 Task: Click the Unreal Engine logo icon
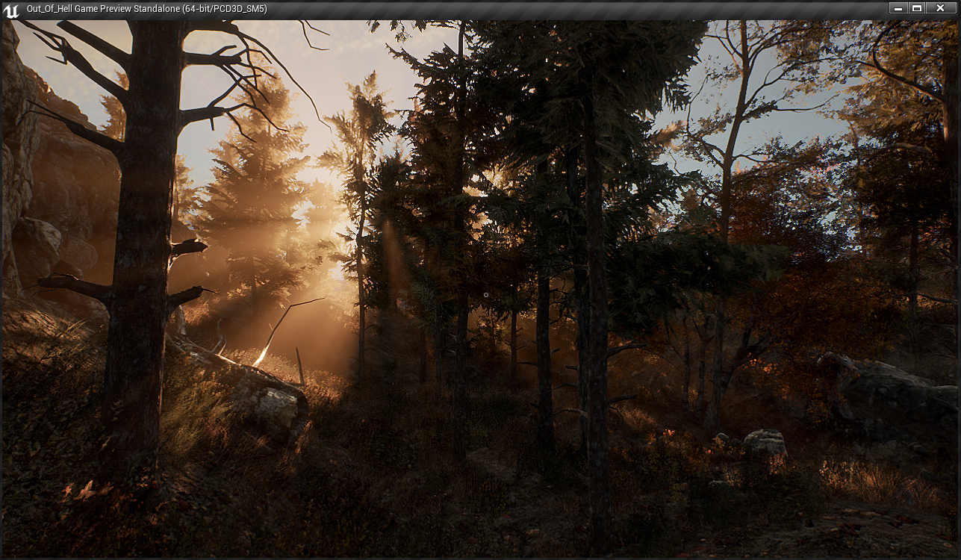11,10
